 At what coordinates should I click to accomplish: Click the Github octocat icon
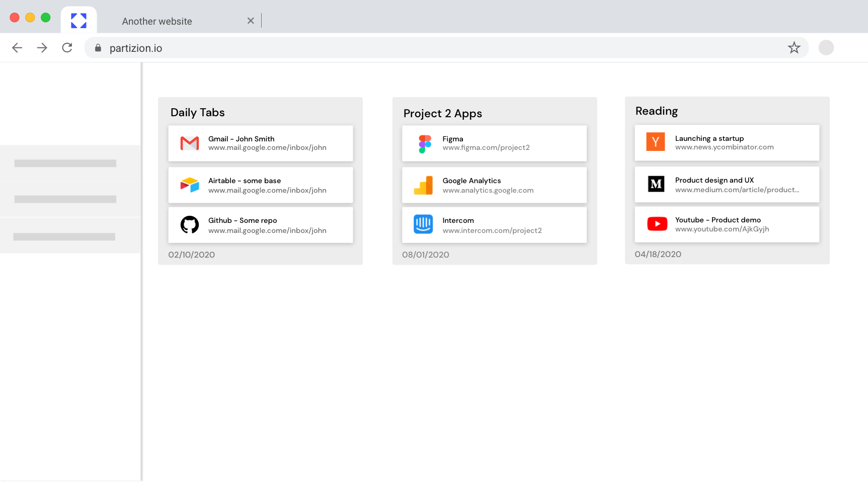pos(190,225)
